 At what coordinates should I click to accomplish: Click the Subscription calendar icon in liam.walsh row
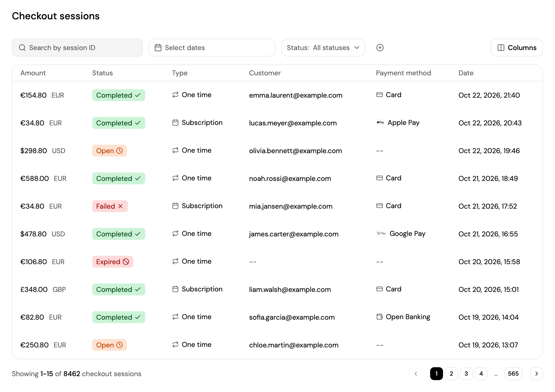tap(175, 289)
